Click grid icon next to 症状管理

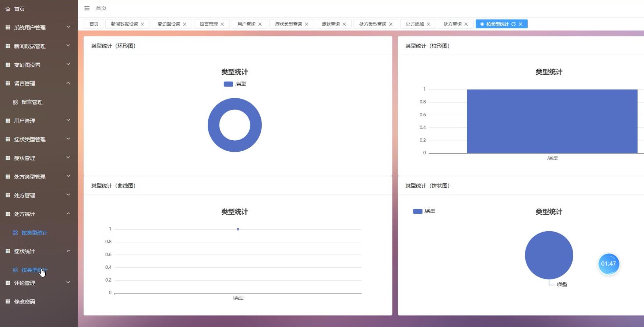point(8,158)
